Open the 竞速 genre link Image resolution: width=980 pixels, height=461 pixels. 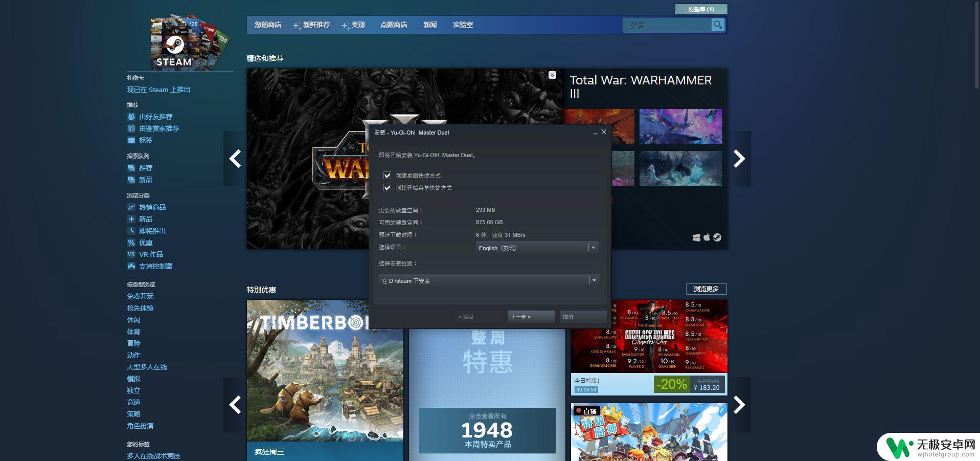click(133, 402)
